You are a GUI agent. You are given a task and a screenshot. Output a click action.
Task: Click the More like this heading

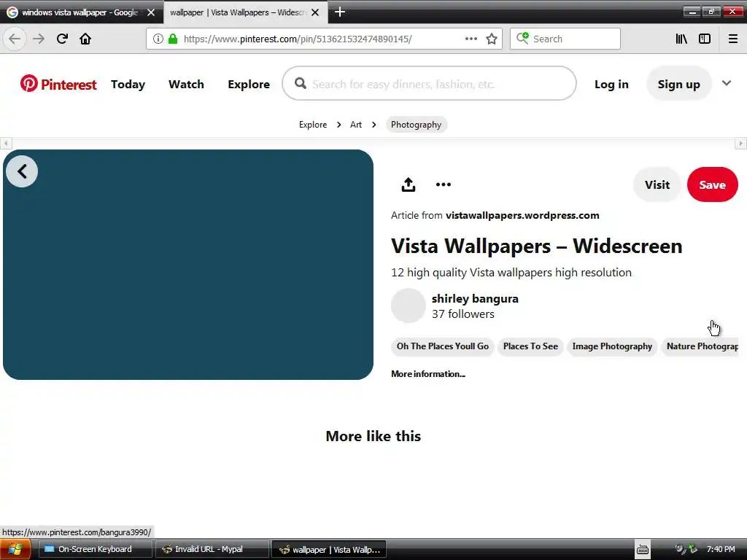coord(373,436)
